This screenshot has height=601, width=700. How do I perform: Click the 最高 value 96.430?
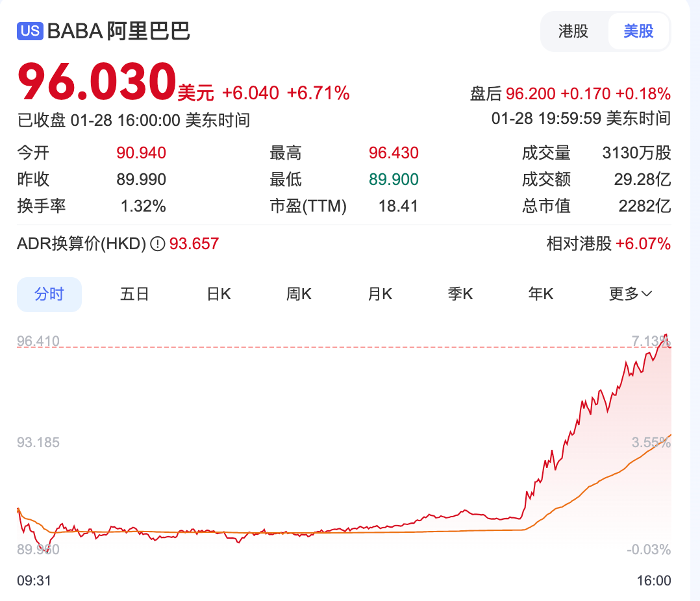(394, 153)
